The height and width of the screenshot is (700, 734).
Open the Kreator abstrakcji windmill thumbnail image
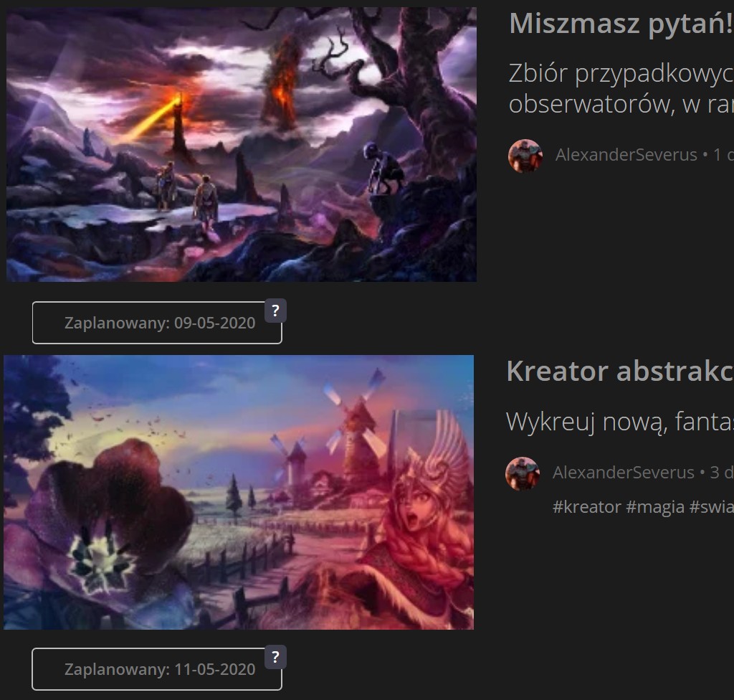click(x=239, y=492)
